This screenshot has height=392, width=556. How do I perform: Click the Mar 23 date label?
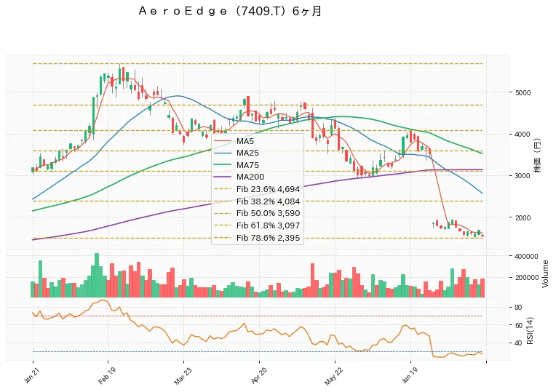tap(182, 377)
